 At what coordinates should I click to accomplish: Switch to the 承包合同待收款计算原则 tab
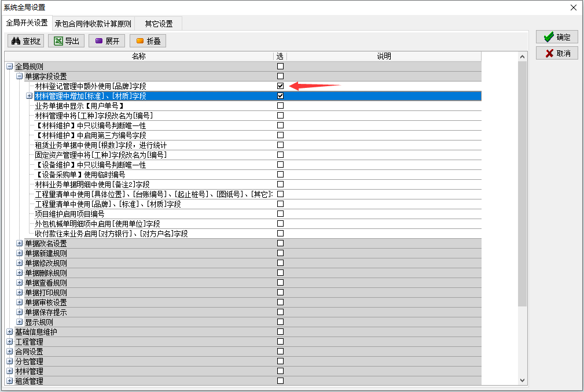pos(93,24)
